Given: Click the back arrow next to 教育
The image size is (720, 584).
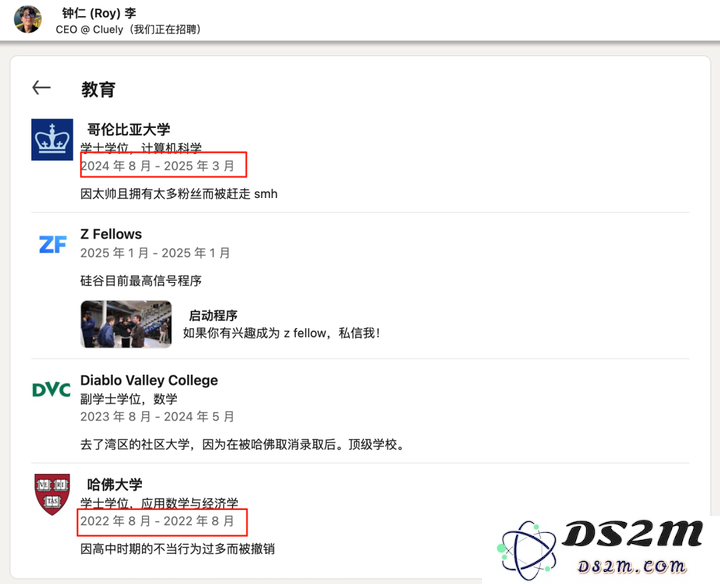Looking at the screenshot, I should 41,87.
